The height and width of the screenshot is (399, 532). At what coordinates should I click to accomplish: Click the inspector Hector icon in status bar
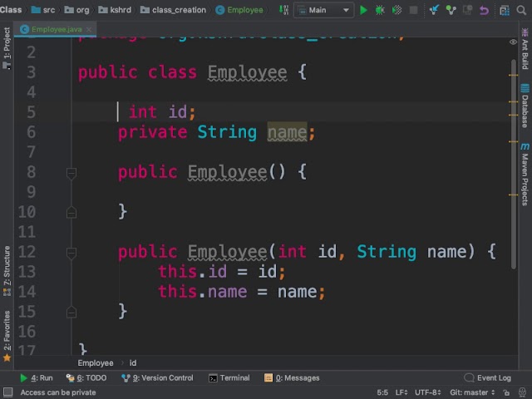click(523, 392)
